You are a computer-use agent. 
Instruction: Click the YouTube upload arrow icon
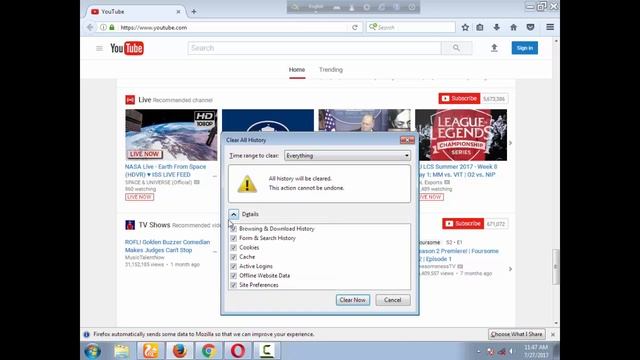tap(494, 48)
